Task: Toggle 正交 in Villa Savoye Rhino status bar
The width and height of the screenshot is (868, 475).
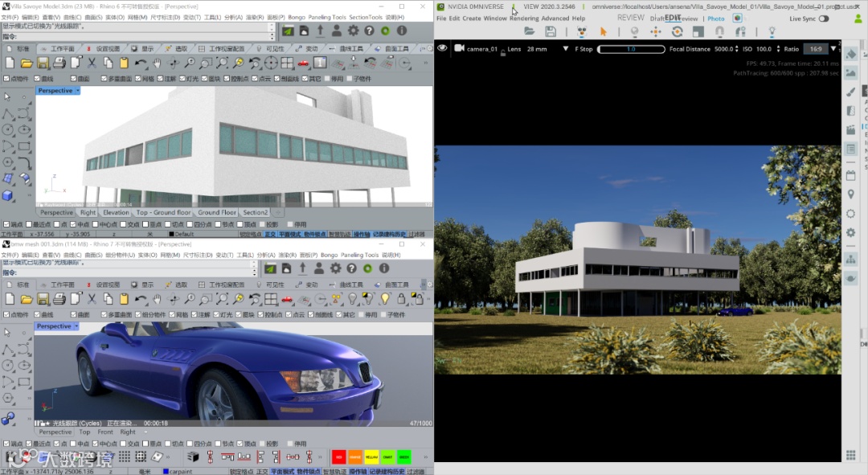Action: point(271,234)
